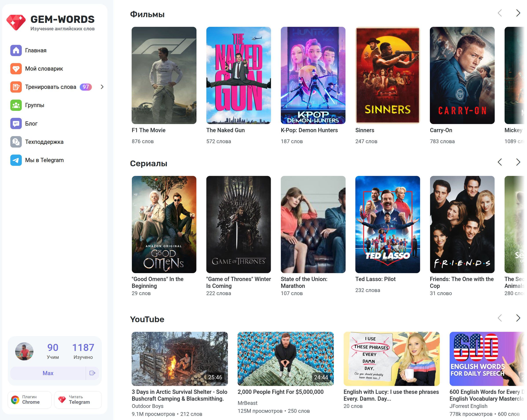Image resolution: width=527 pixels, height=420 pixels.
Task: Click the Max profile name button
Action: 48,373
